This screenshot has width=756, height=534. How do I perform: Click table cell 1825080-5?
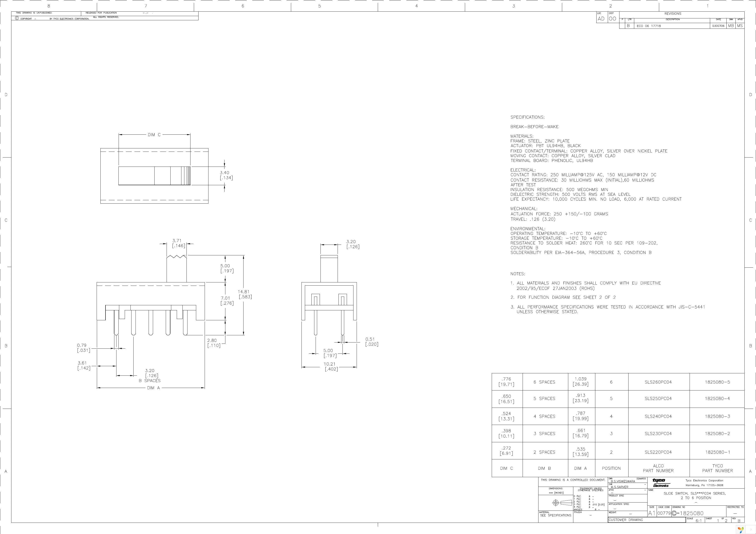(x=717, y=382)
